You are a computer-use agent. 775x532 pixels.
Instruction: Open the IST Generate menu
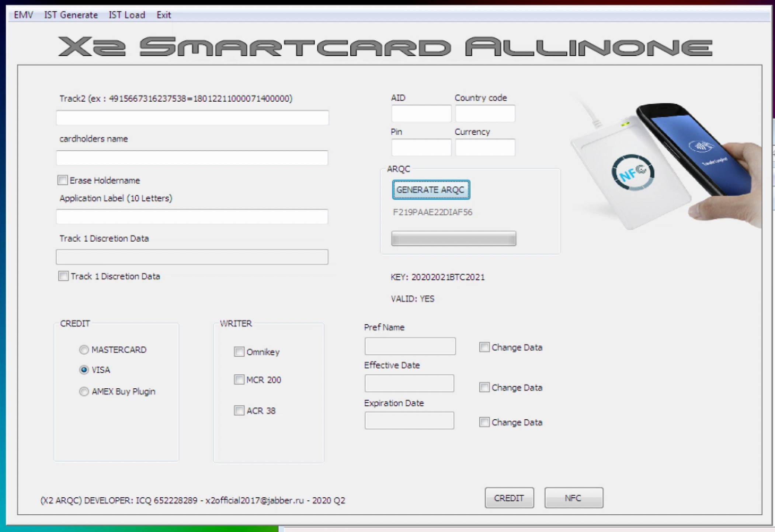71,15
